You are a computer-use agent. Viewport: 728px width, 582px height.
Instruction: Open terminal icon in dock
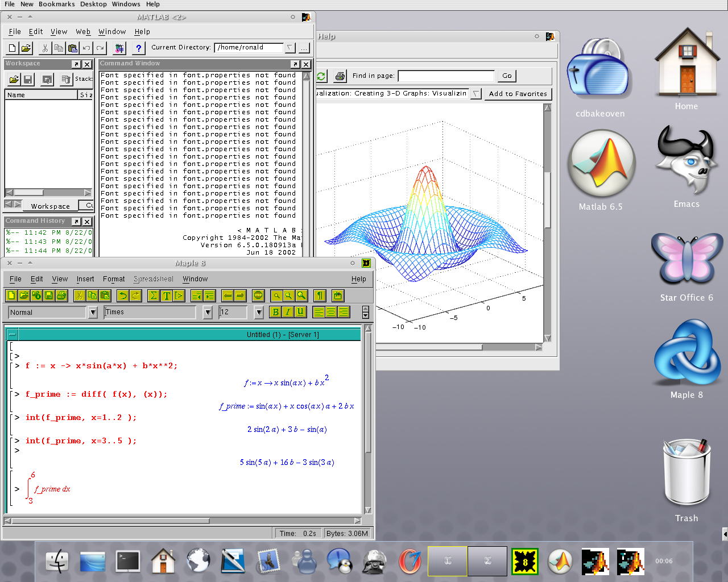click(128, 562)
